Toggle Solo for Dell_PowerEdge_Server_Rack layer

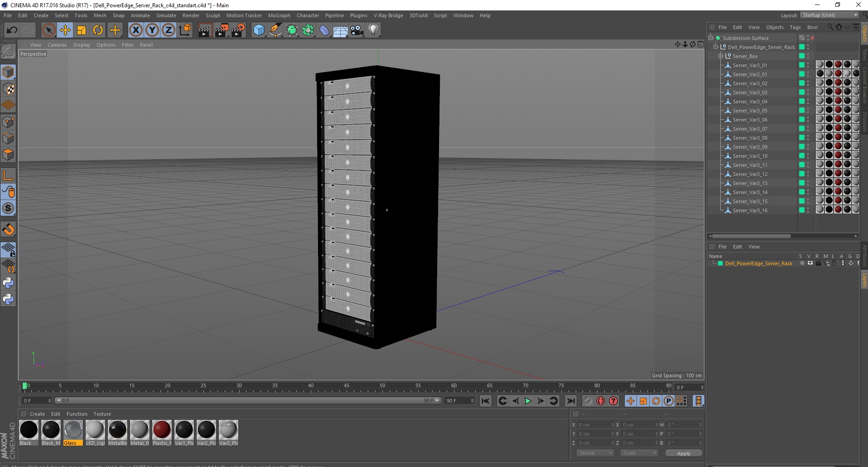pyautogui.click(x=802, y=263)
